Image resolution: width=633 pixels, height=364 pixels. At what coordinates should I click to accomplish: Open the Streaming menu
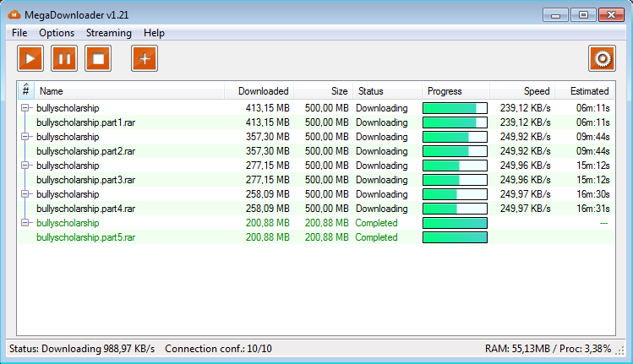click(108, 33)
